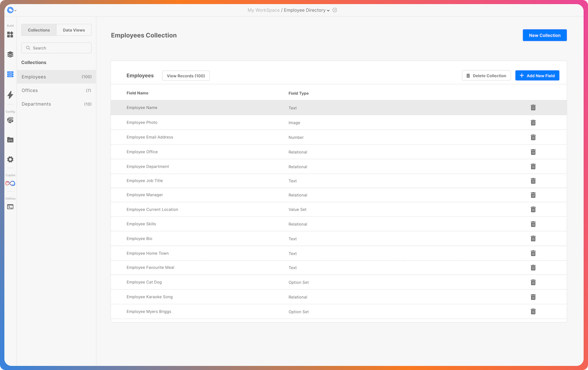Switch to the Data Views tab
Screen dimensions: 588x370
coord(73,30)
